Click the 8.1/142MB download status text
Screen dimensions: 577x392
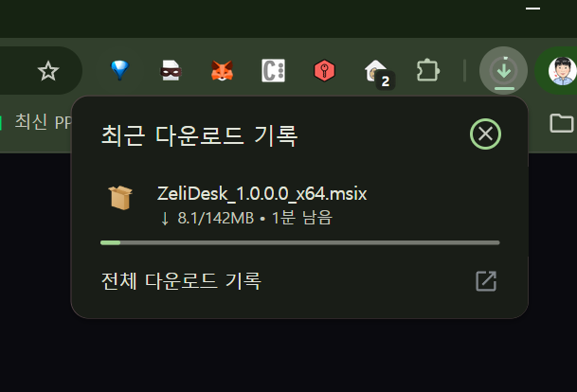pyautogui.click(x=216, y=218)
